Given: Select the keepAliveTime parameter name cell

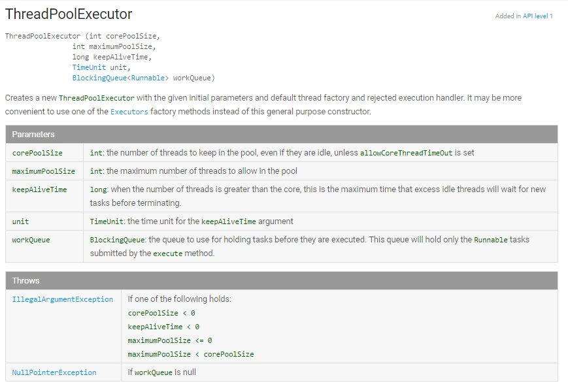Looking at the screenshot, I should 39,189.
